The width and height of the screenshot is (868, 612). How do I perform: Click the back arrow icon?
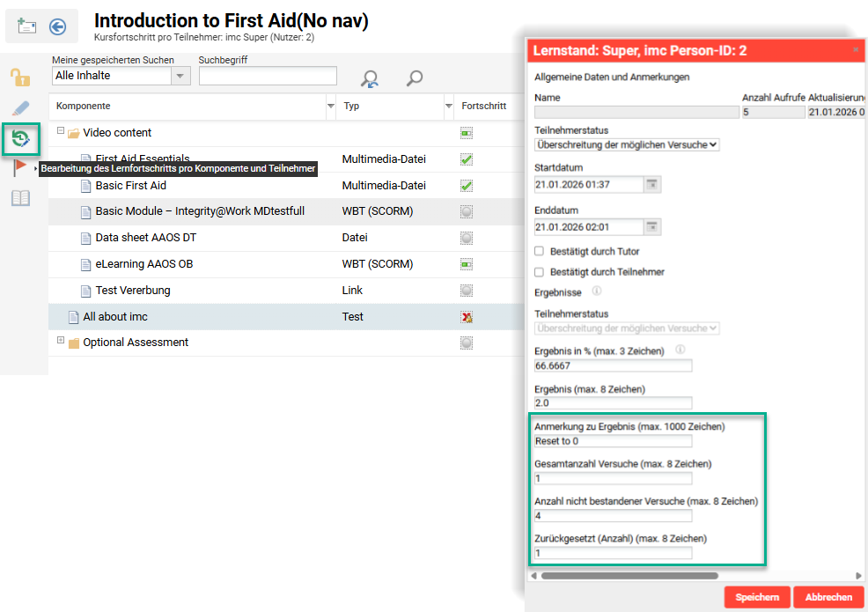point(58,26)
